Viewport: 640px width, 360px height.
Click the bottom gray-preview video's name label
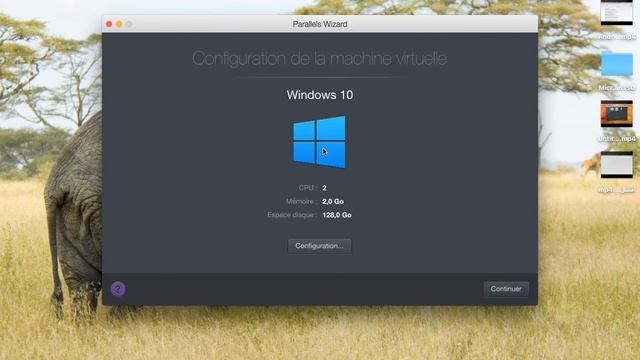pos(617,190)
